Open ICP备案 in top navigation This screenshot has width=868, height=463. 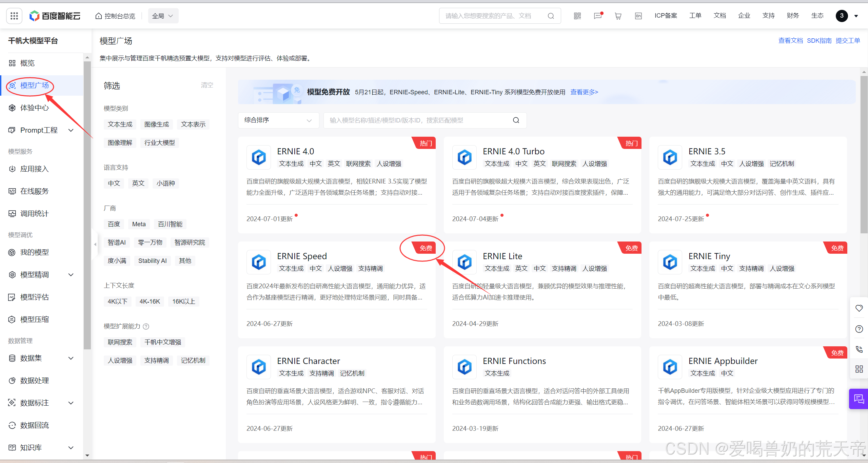coord(666,16)
